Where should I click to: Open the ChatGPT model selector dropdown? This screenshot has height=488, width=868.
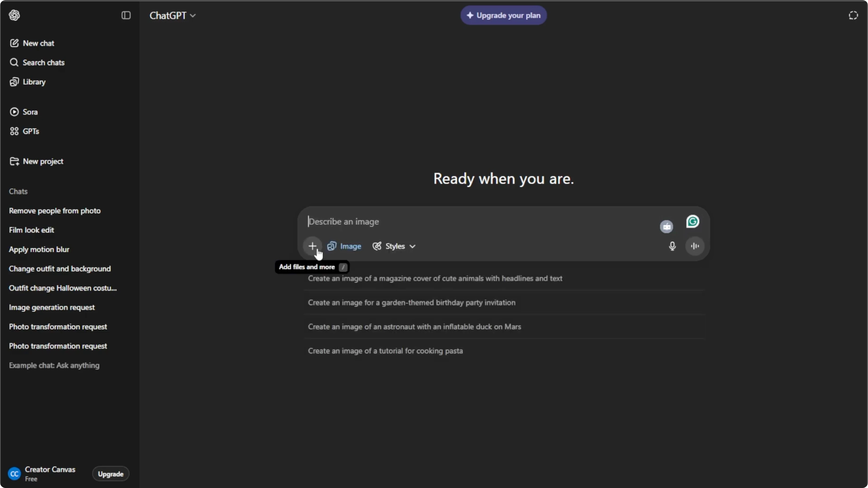coord(172,16)
